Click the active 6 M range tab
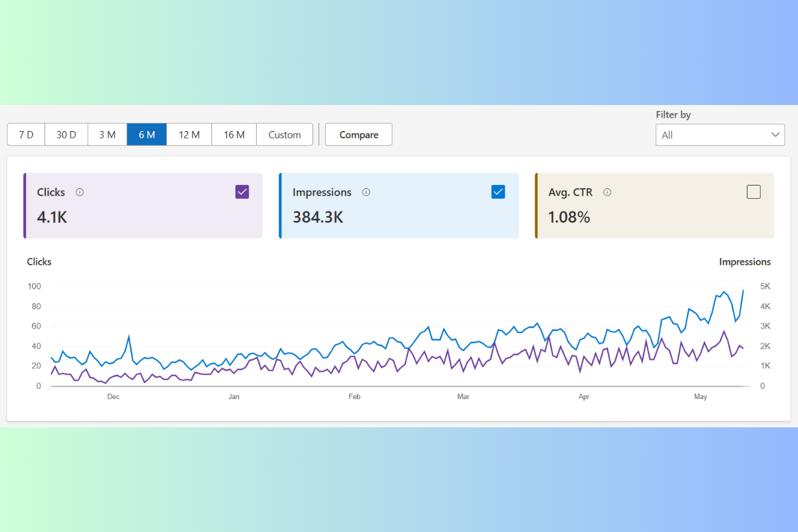The width and height of the screenshot is (798, 532). (147, 134)
